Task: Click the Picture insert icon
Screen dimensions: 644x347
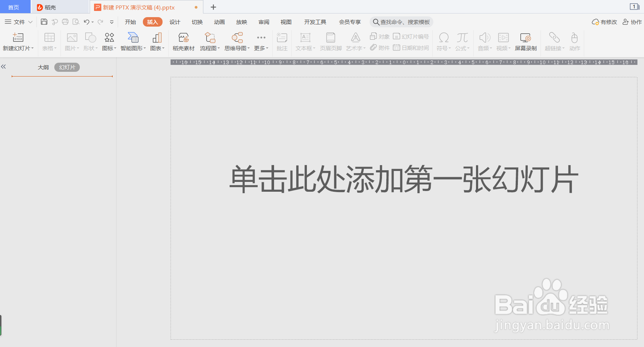Action: point(72,37)
